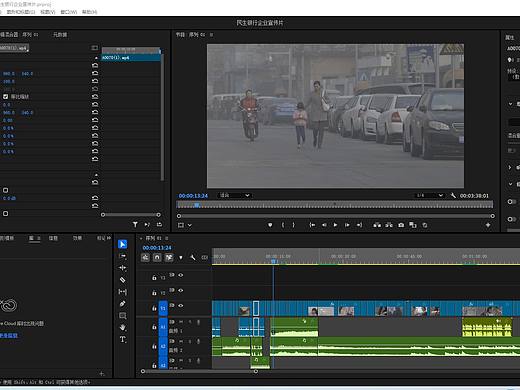Select the Pen tool
Screen dimensions: 520x390
pyautogui.click(x=122, y=304)
